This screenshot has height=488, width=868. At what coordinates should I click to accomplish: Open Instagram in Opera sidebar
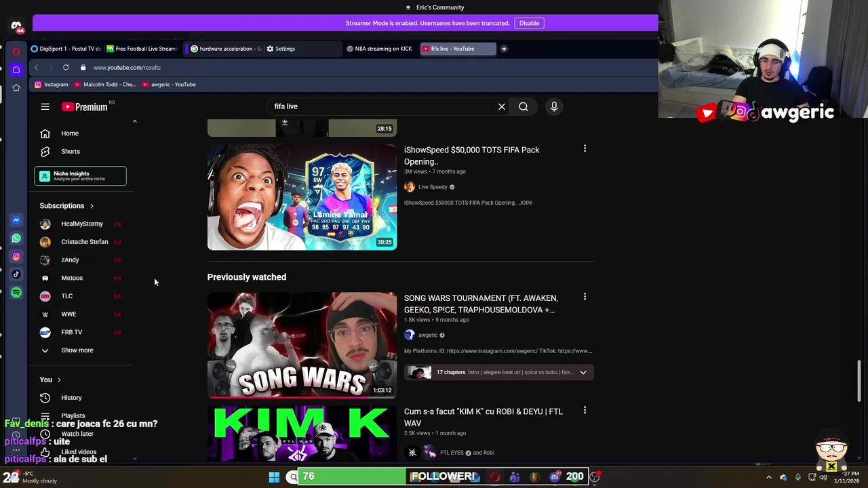pos(16,257)
